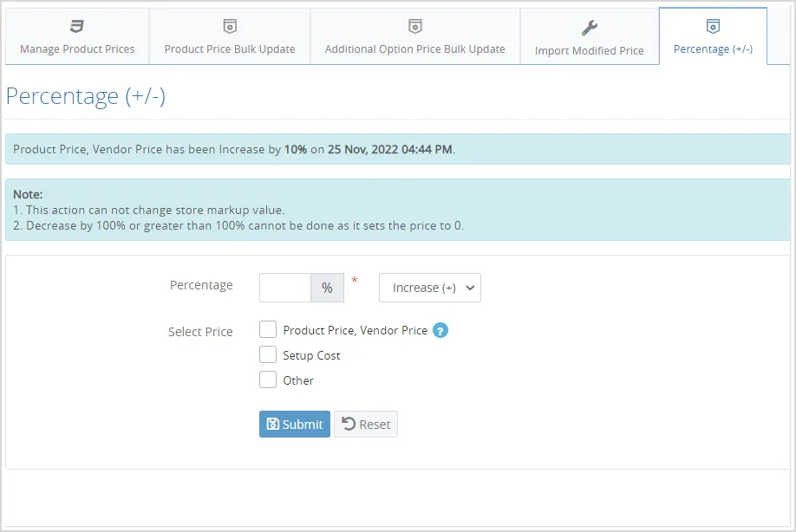Click the 'Setup Cost' label text
Screen dimensions: 796x532
pos(311,355)
